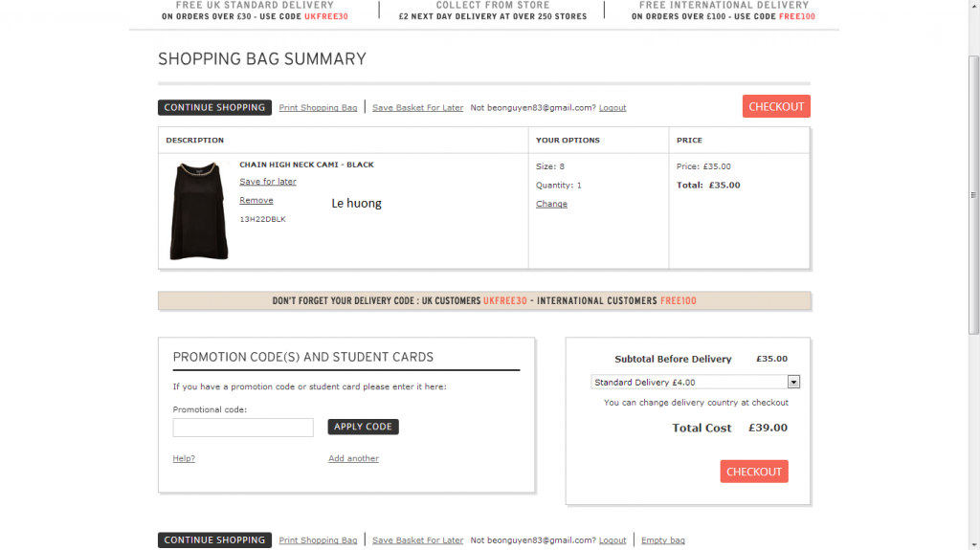
Task: Remove the Chain High Neck Cami item
Action: point(256,200)
